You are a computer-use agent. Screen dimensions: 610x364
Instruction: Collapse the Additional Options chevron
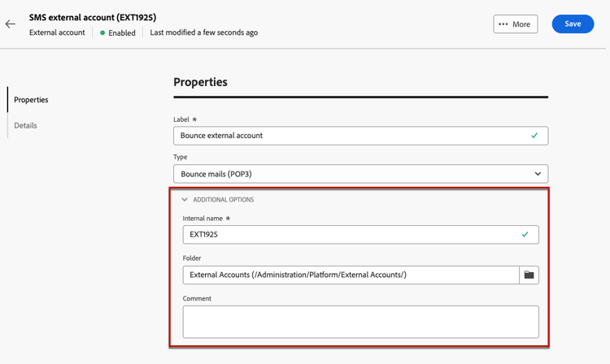point(185,200)
